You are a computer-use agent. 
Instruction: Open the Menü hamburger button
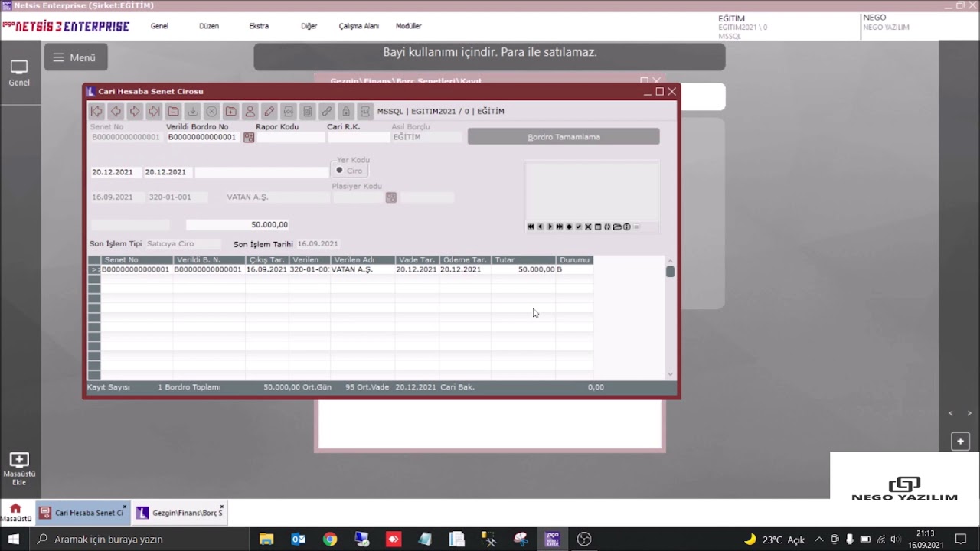click(x=75, y=57)
